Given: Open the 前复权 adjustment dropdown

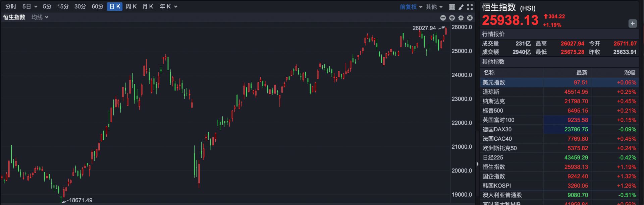Looking at the screenshot, I should (x=411, y=7).
